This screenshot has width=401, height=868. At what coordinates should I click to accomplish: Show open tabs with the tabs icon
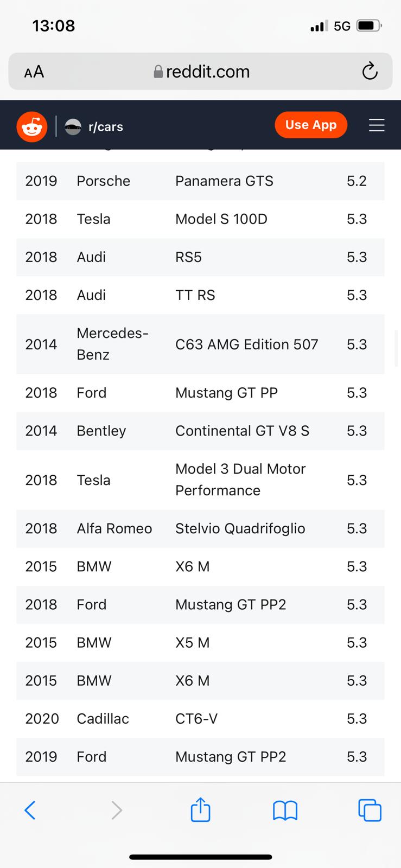tap(370, 810)
